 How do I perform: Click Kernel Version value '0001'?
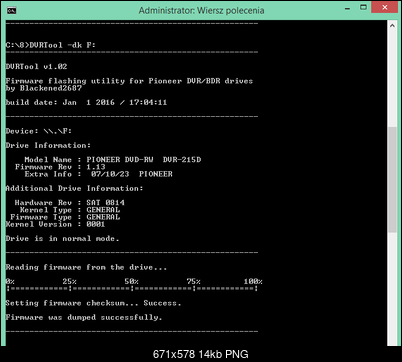tap(96, 224)
